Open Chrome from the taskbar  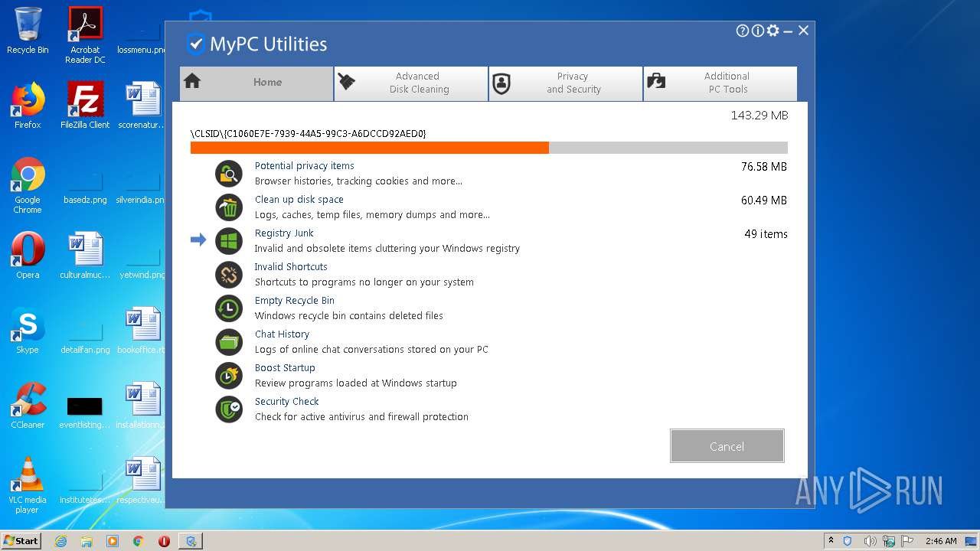pyautogui.click(x=139, y=541)
